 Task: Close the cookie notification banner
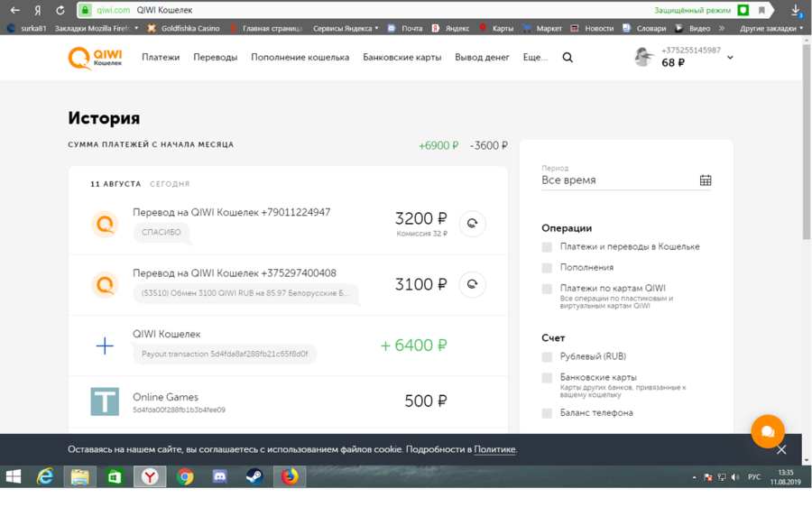[x=781, y=449]
